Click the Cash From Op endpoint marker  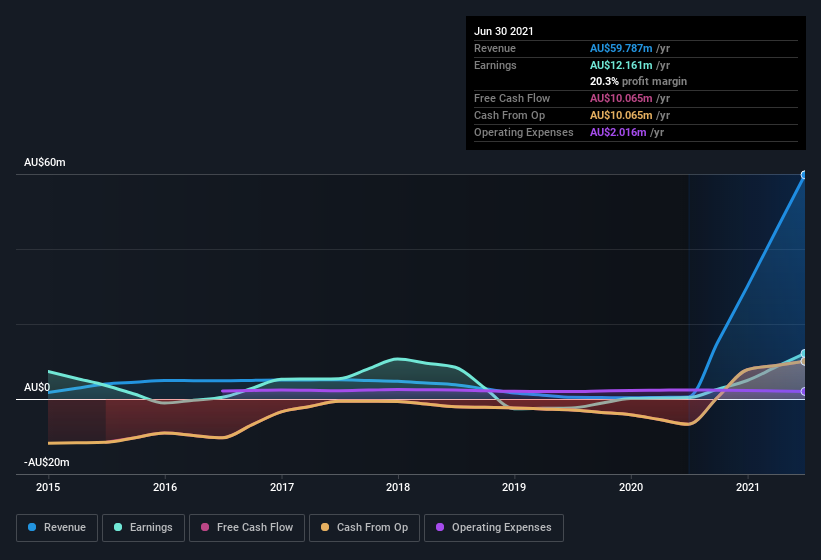click(804, 361)
